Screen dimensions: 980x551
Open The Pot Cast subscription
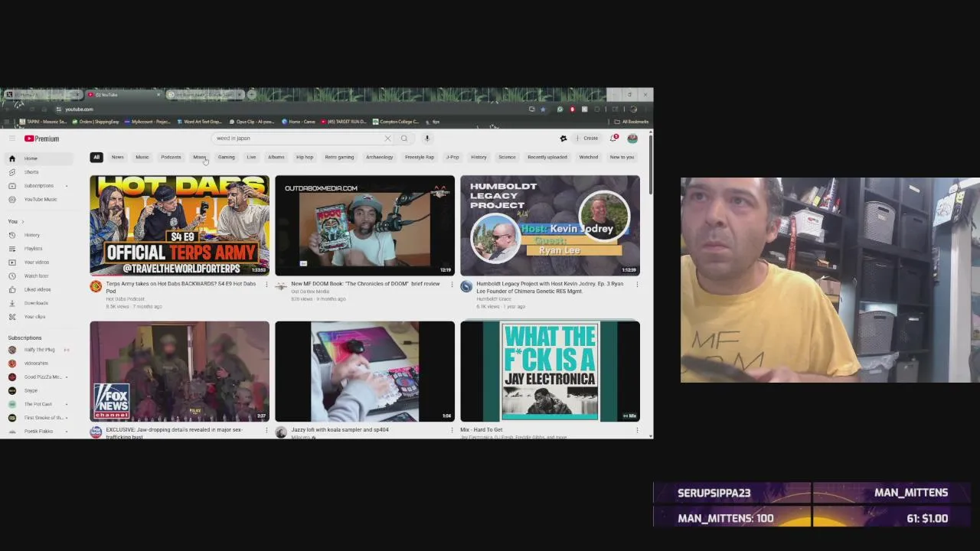tap(39, 404)
